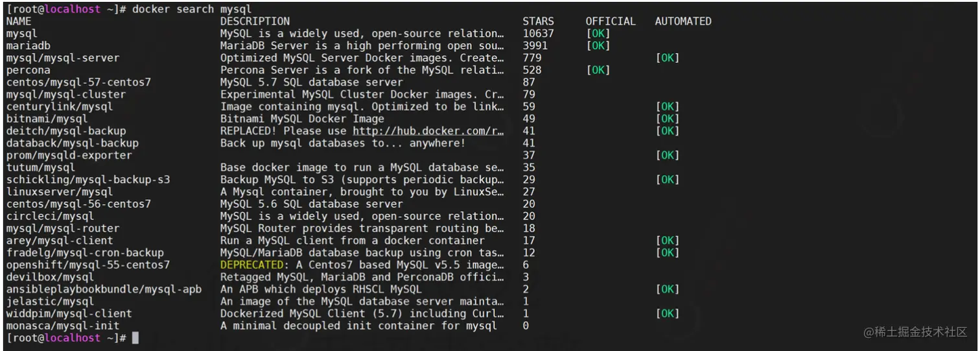Select the databack/mysql-backup image name
The image size is (980, 351).
(72, 143)
